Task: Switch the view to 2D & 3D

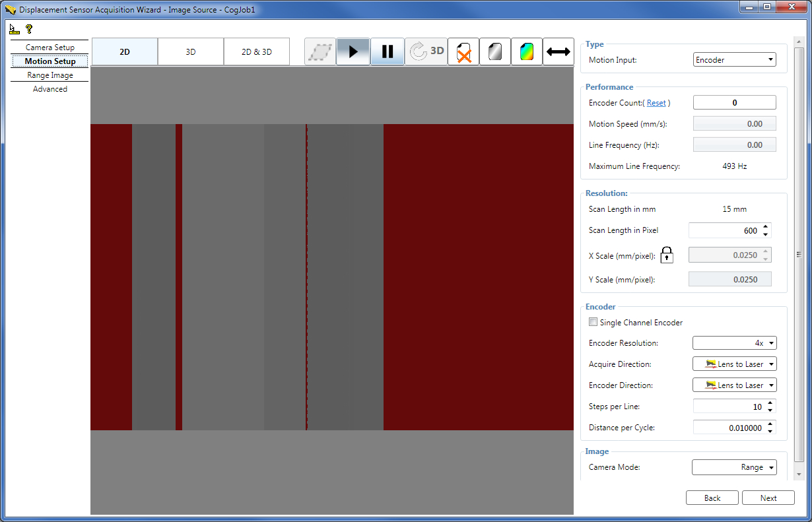Action: [256, 51]
